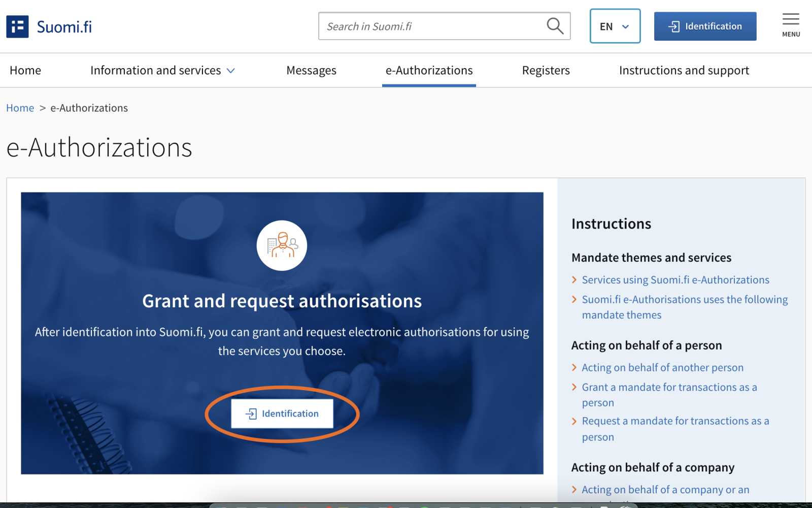The image size is (812, 508).
Task: Click the Suomi.fi logo icon
Action: [17, 26]
